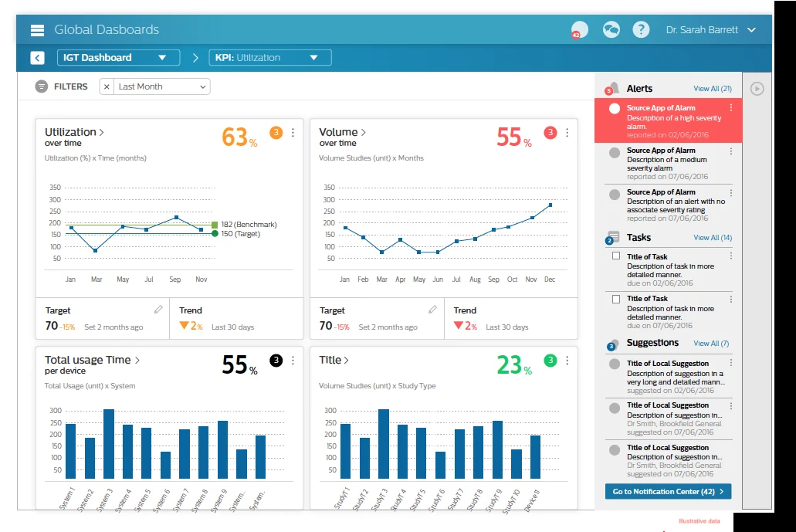Click the Suggestions icon with badge 3

point(613,344)
